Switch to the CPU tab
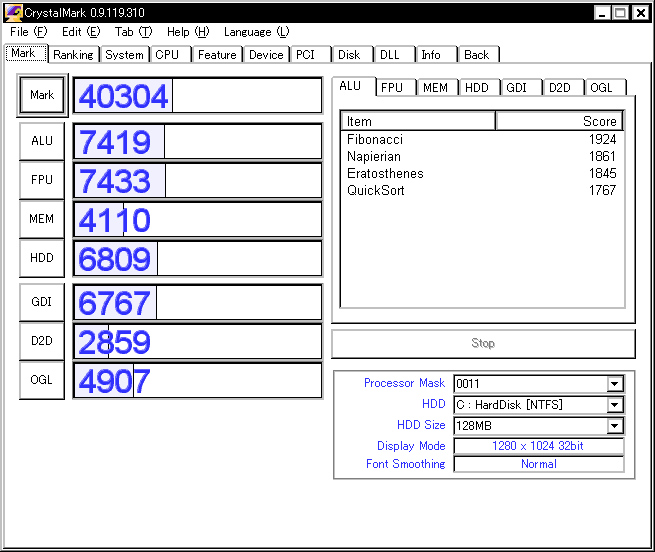 click(x=170, y=54)
